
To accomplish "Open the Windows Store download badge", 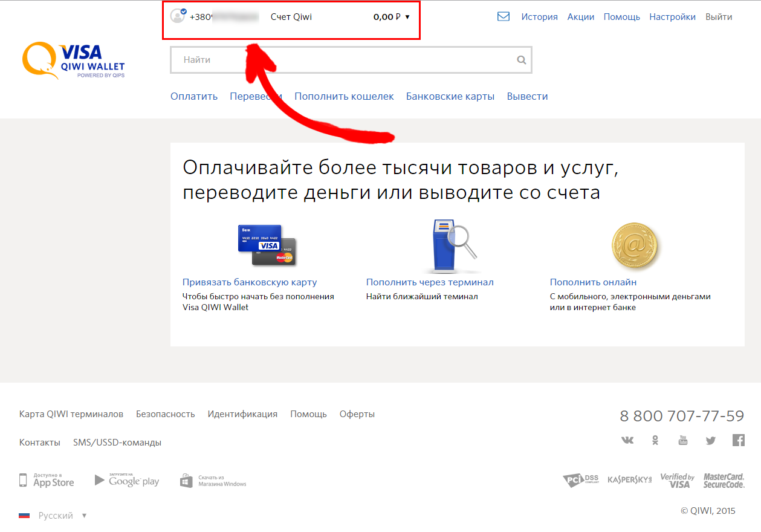I will 213,481.
